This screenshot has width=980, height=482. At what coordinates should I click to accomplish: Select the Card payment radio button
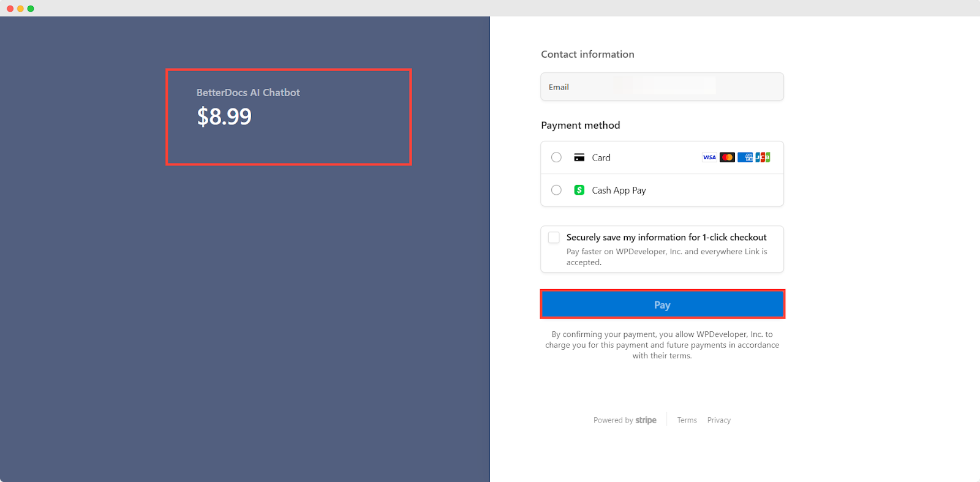(556, 157)
